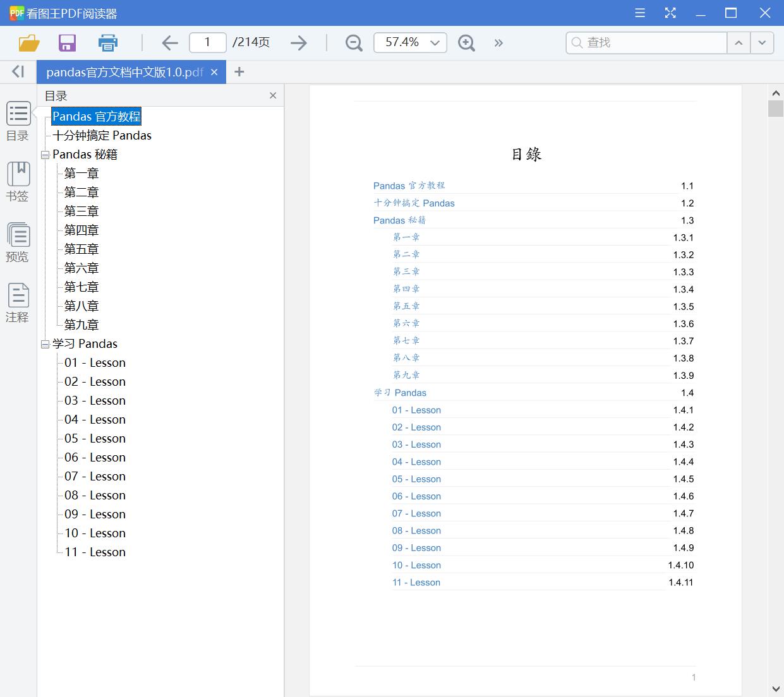
Task: Enter fullscreen mode via the expand icon
Action: coord(670,13)
